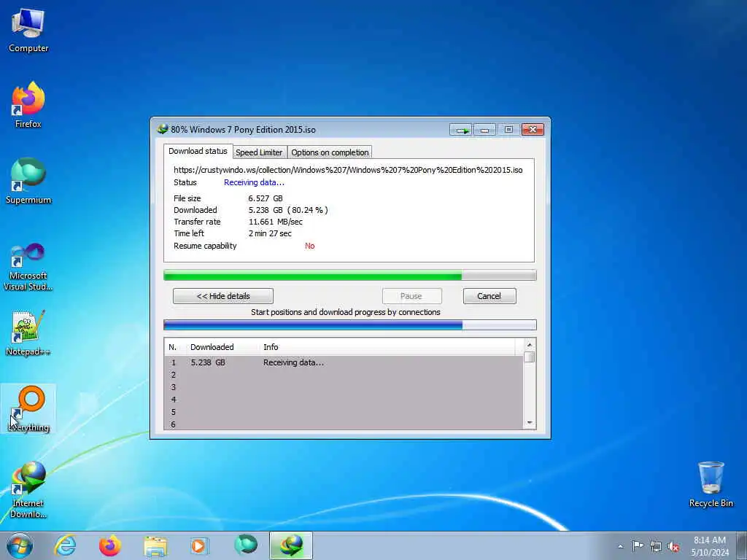Click the green arrow title bar button
Screen dimensions: 747x560
461,130
